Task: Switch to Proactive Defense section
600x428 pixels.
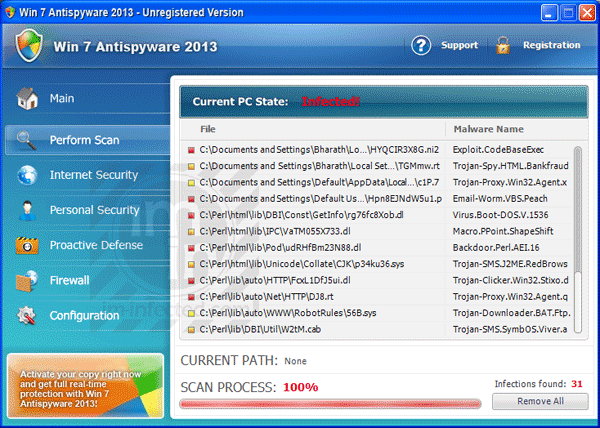Action: pos(88,245)
